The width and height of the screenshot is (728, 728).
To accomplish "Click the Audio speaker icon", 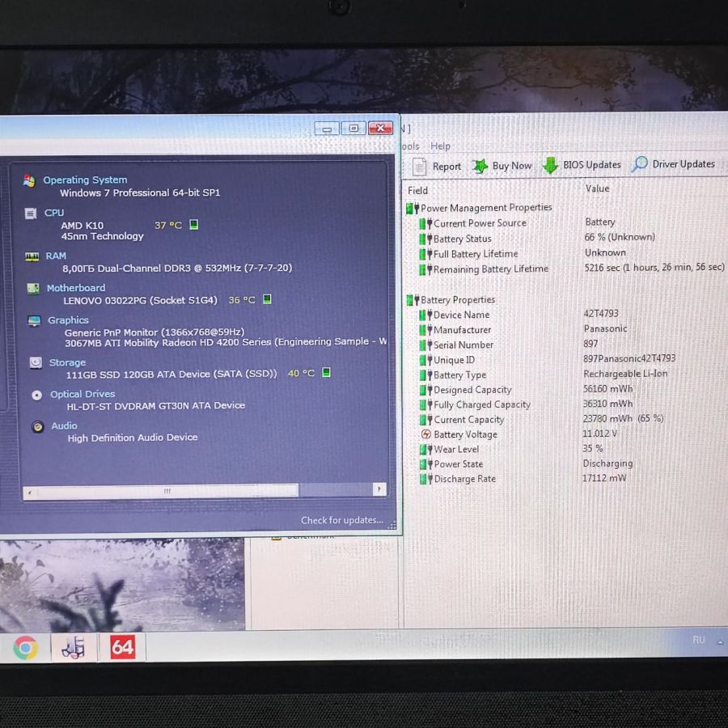I will [x=37, y=426].
